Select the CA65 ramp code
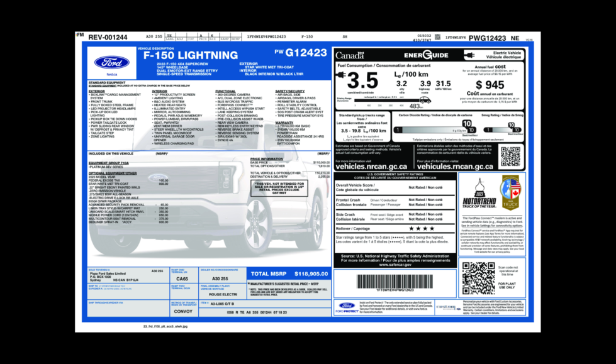 point(182,279)
